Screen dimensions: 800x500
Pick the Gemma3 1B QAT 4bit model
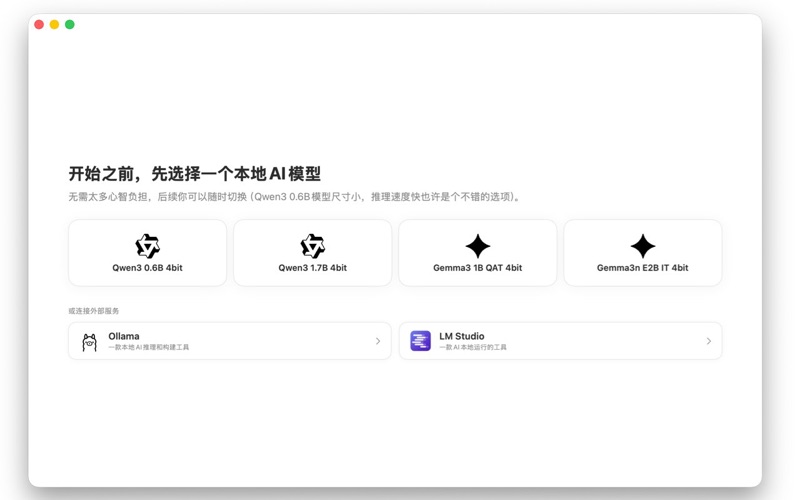(x=478, y=253)
